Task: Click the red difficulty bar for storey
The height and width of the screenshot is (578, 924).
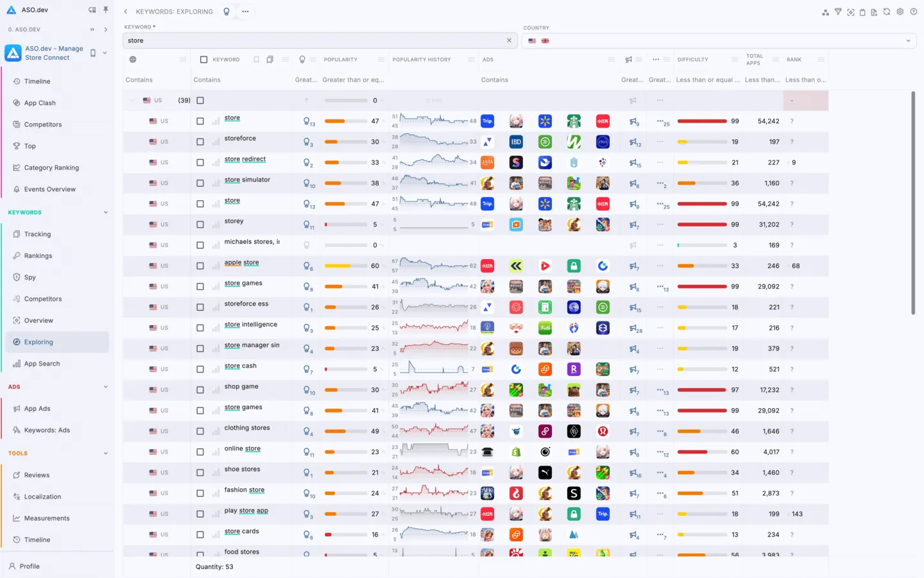Action: coord(702,225)
